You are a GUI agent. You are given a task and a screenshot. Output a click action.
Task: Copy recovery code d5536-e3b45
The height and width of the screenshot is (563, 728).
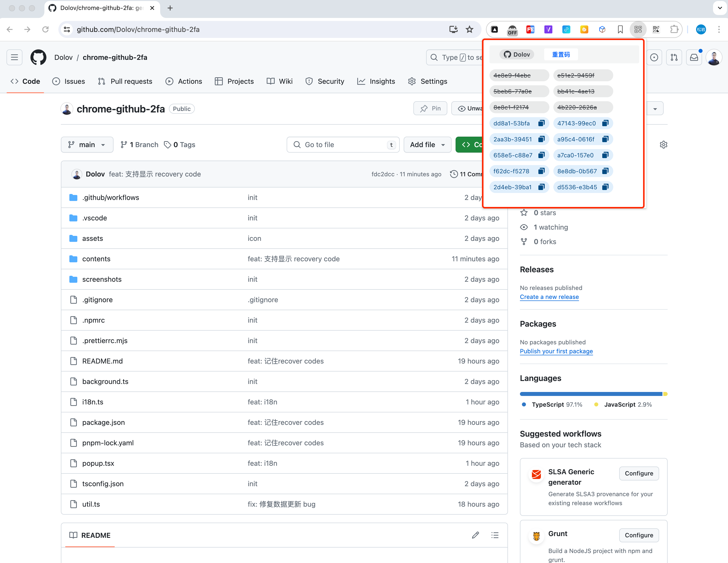(605, 187)
